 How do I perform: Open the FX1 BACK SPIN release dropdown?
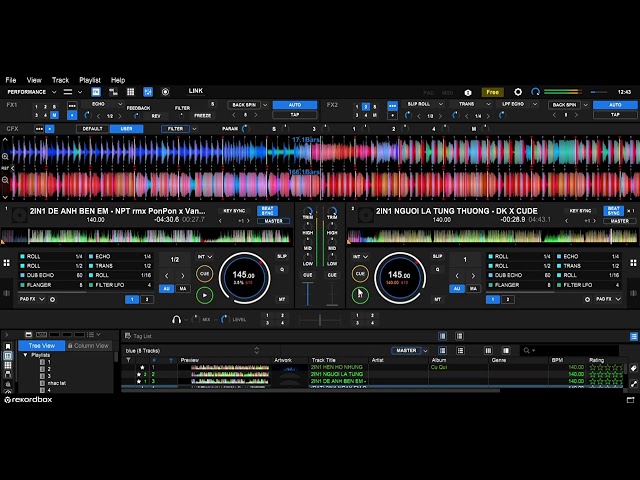pos(265,105)
